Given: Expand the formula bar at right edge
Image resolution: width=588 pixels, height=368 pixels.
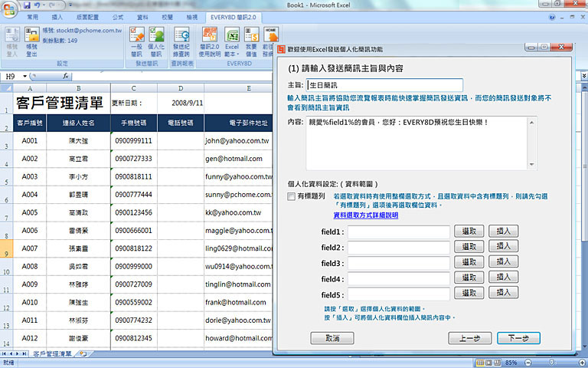Looking at the screenshot, I should 584,76.
